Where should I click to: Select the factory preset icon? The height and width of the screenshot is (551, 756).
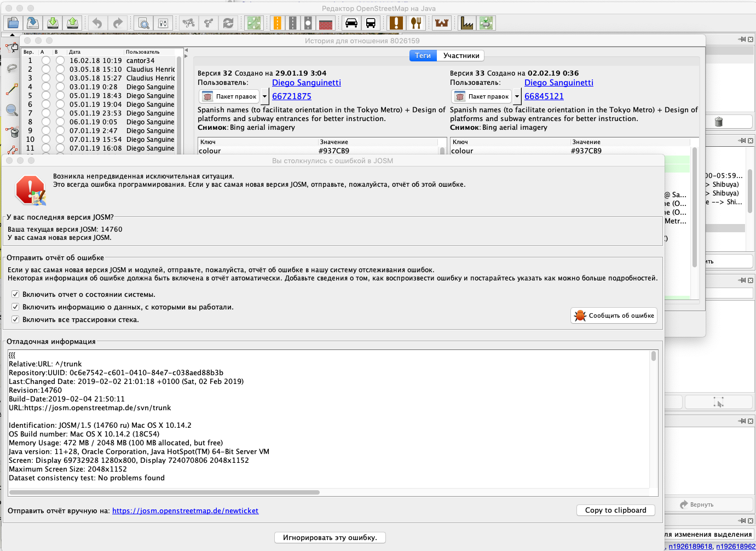click(x=467, y=23)
